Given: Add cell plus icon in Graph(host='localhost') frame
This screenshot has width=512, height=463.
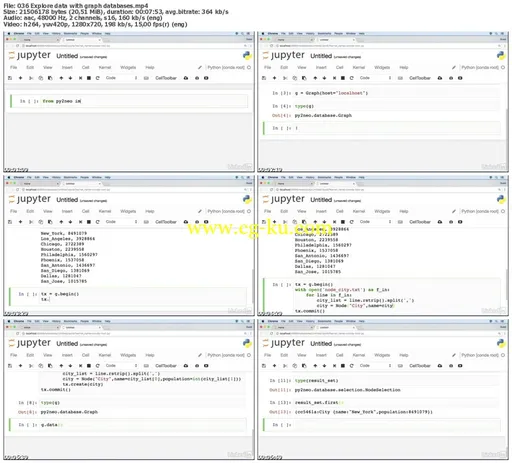Looking at the screenshot, I should click(274, 78).
